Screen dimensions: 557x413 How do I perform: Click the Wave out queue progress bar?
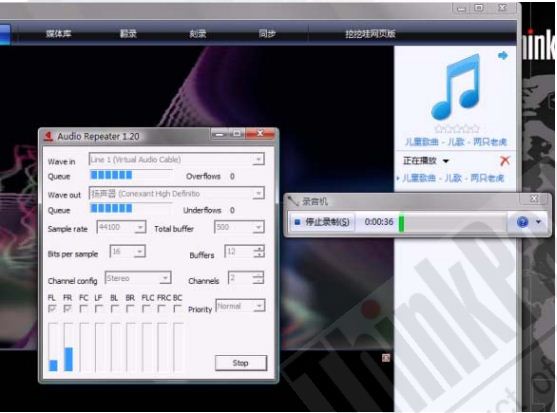(x=131, y=208)
